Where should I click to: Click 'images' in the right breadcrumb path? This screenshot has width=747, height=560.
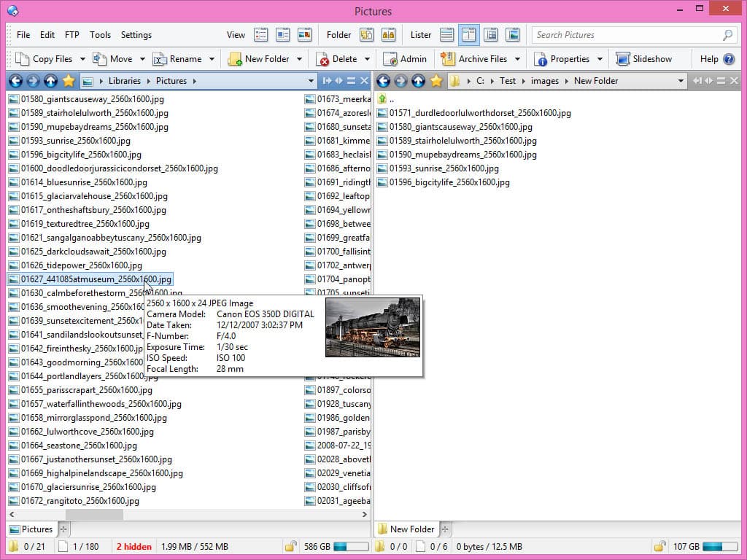pyautogui.click(x=544, y=81)
